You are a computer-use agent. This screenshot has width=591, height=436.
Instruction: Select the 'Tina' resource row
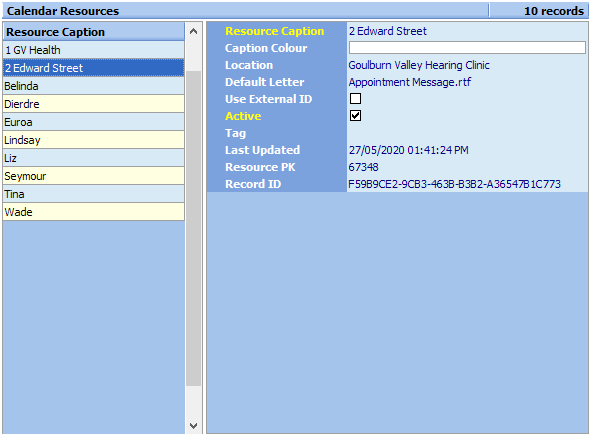93,194
